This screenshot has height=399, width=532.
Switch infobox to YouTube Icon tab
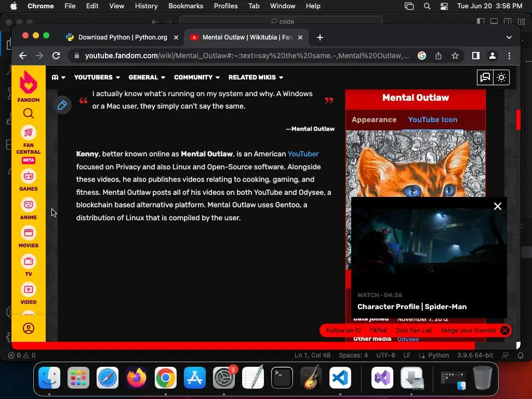(x=433, y=119)
